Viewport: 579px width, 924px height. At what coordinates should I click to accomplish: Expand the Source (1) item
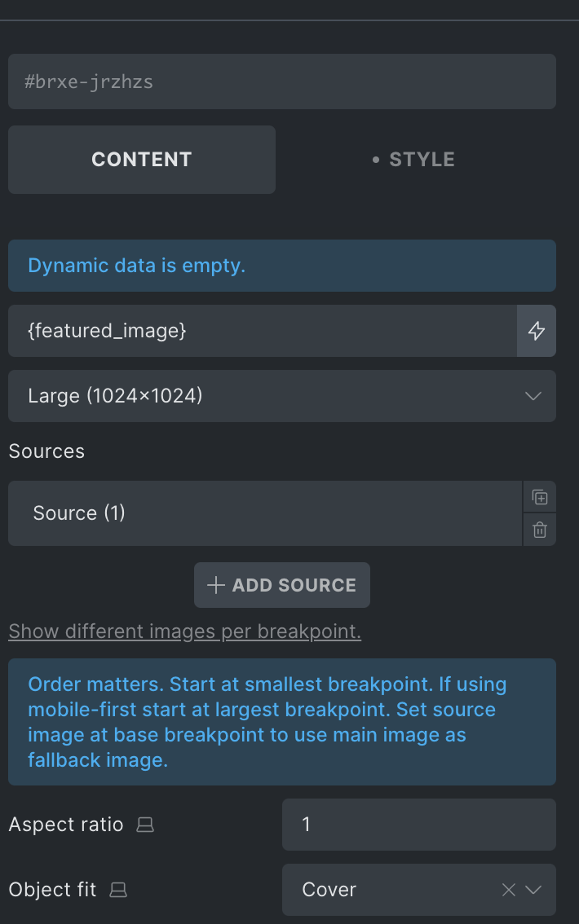coord(265,513)
